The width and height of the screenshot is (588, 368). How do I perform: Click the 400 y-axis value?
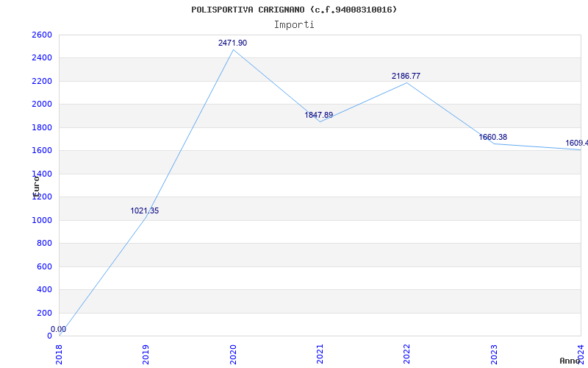pyautogui.click(x=45, y=289)
